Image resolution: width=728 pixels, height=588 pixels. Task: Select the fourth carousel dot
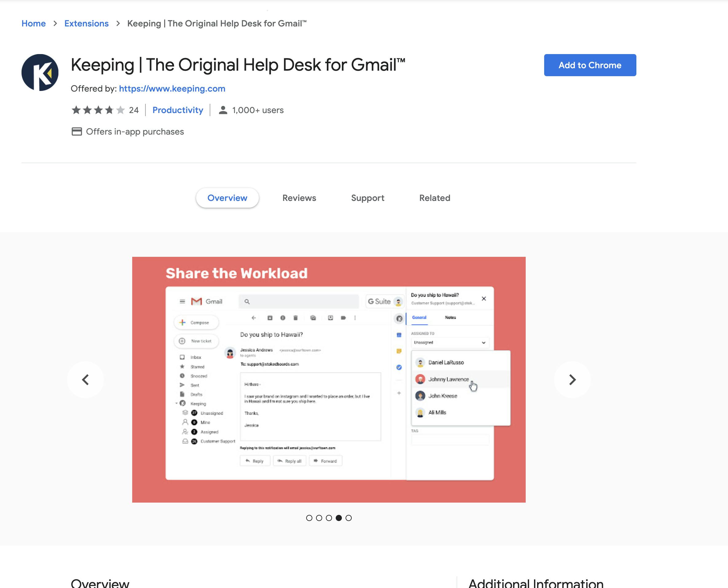pyautogui.click(x=338, y=518)
